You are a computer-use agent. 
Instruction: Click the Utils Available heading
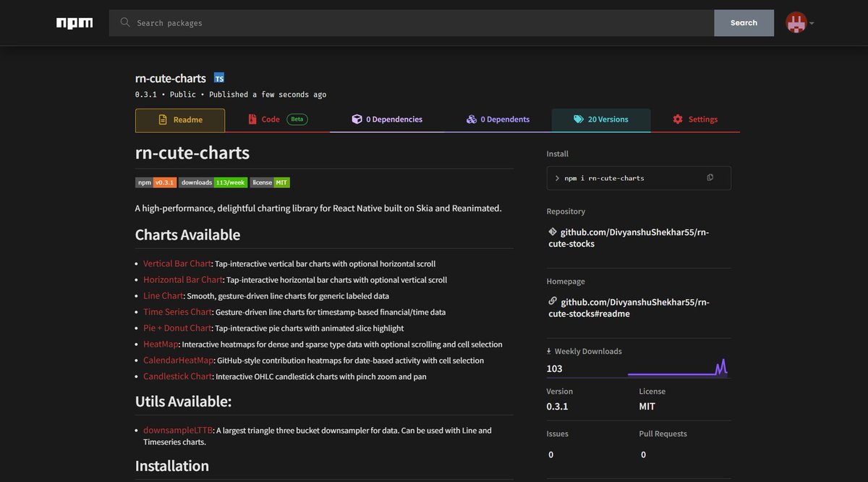coord(183,401)
